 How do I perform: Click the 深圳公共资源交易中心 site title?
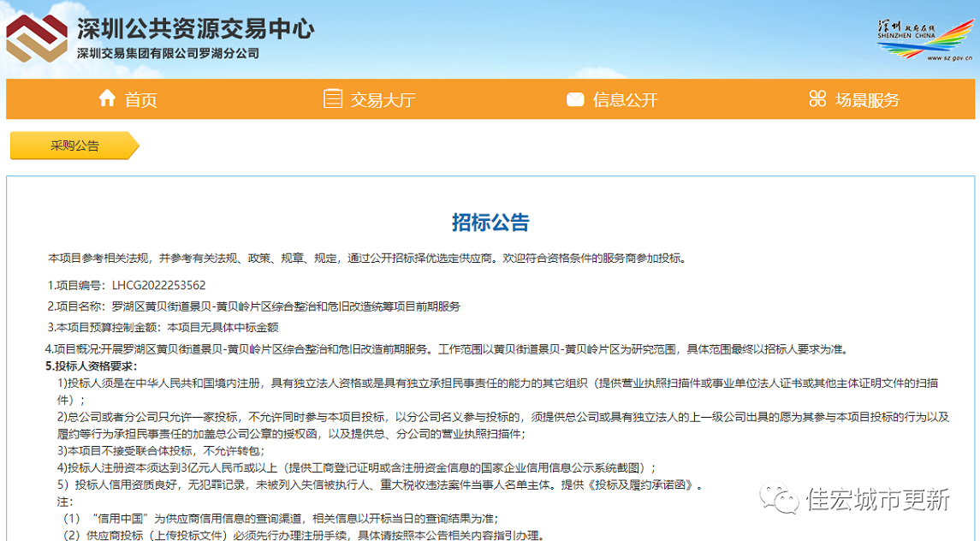pos(195,30)
